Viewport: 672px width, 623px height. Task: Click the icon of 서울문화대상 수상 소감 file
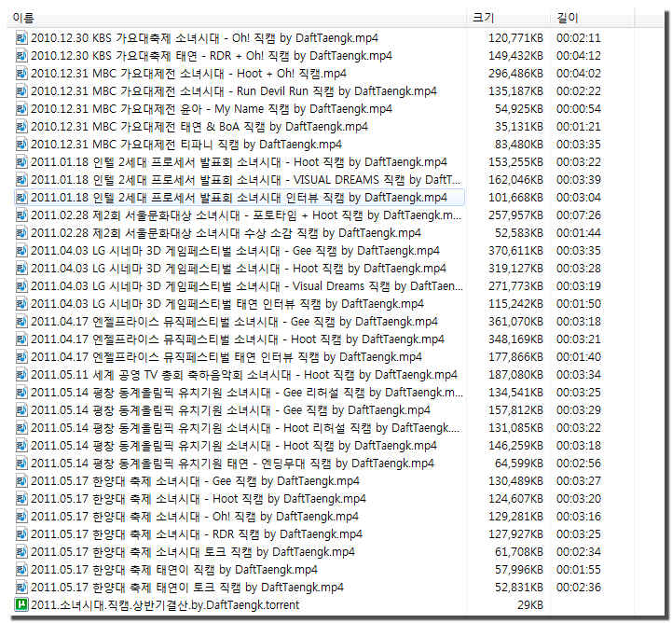click(x=21, y=233)
